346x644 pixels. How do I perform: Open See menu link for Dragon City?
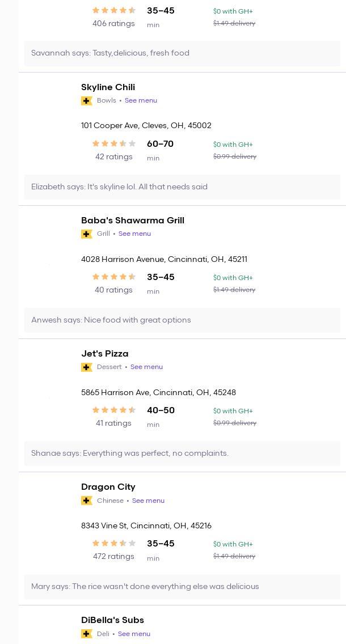148,501
